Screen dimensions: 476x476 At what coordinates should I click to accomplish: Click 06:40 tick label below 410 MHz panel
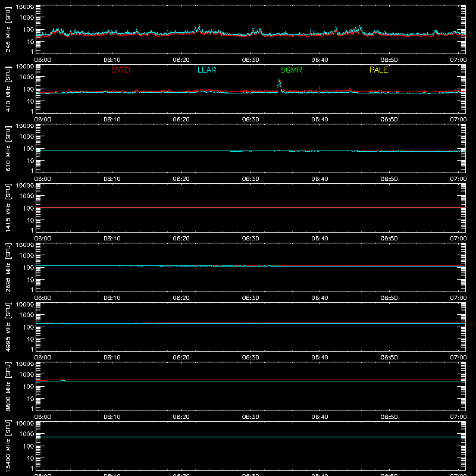coord(320,120)
